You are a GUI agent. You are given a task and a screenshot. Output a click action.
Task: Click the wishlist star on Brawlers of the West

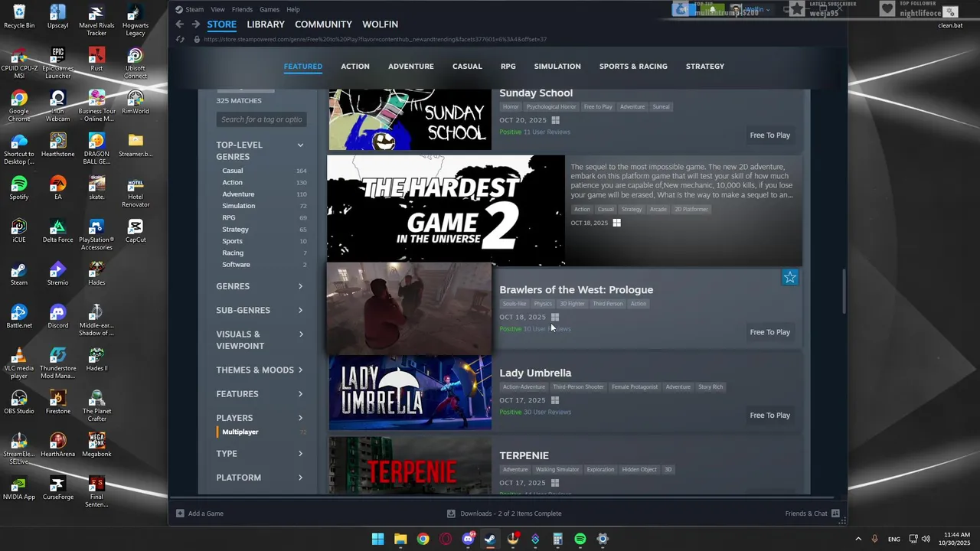pos(790,278)
